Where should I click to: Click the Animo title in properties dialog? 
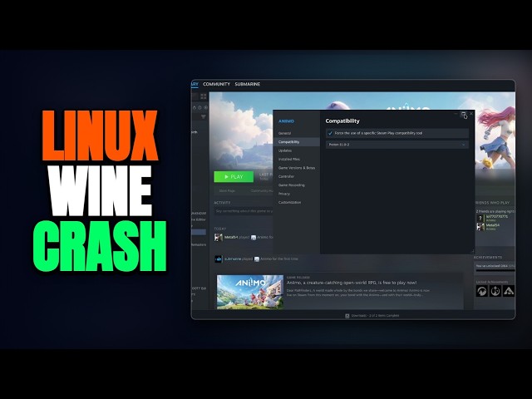coord(286,121)
